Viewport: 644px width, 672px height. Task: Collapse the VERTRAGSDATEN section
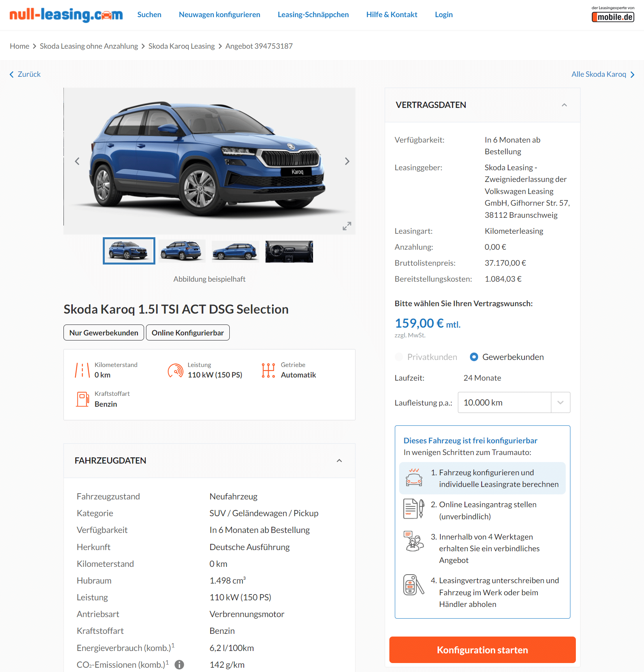coord(564,105)
